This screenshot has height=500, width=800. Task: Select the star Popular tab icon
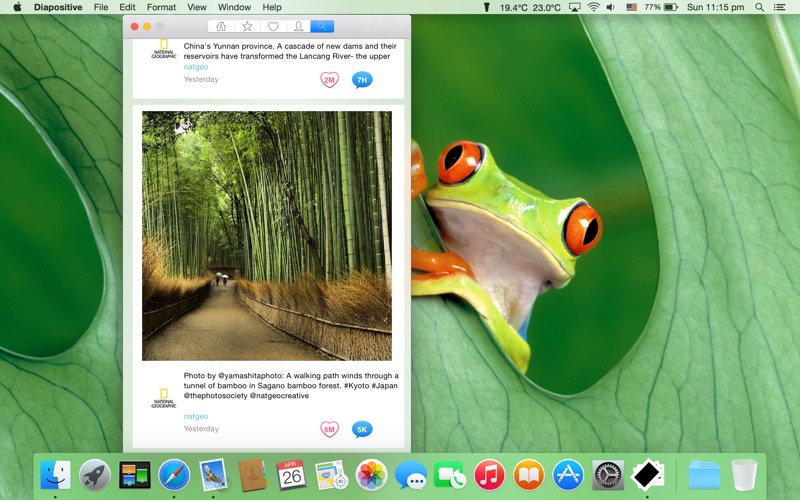click(247, 26)
